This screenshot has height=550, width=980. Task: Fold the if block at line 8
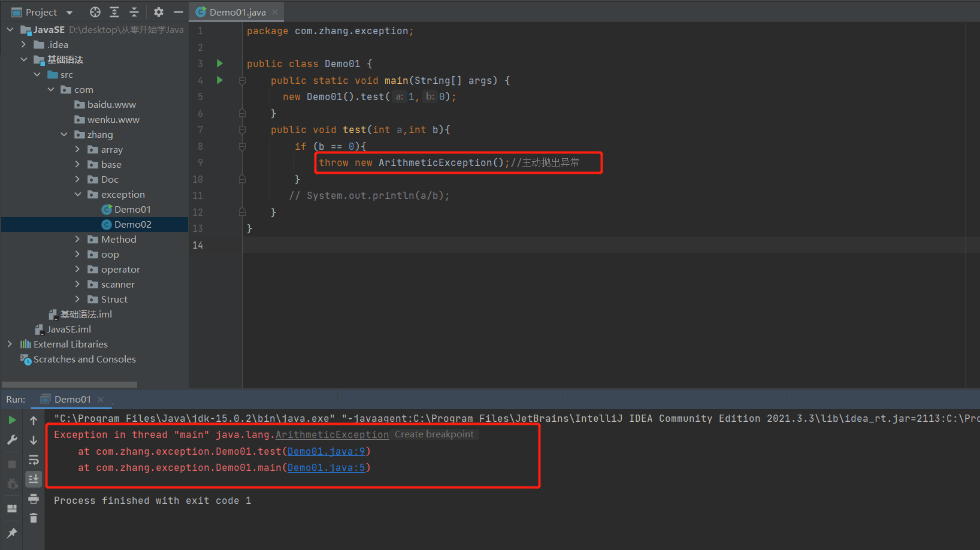242,146
